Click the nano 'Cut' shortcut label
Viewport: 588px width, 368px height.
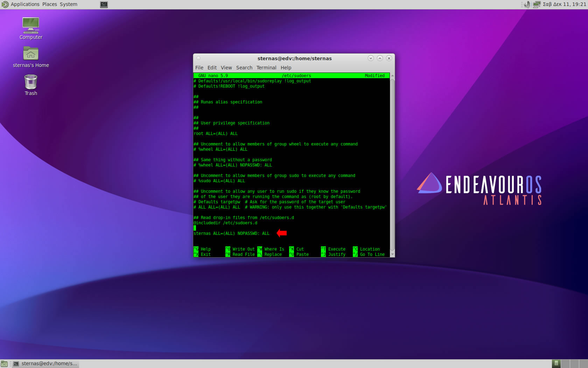click(300, 249)
